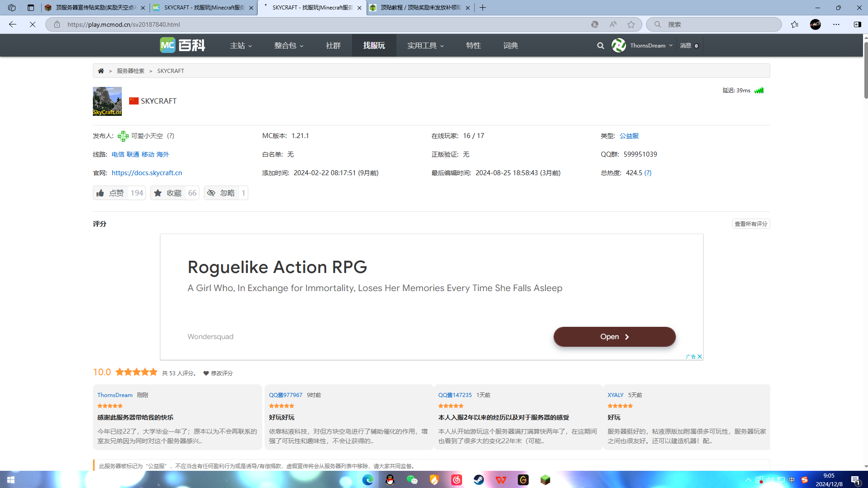Screen dimensions: 868x488
Task: Click the address bar URL
Action: click(124, 24)
